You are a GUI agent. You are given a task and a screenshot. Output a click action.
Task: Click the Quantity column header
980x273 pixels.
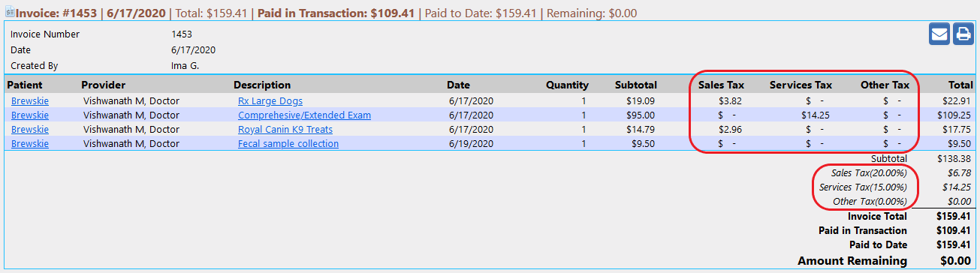[567, 85]
